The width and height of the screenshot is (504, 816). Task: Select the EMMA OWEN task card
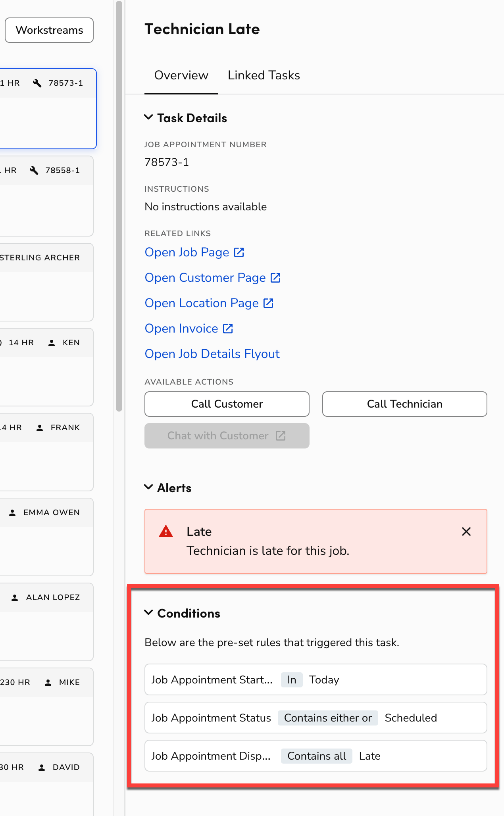coord(47,537)
